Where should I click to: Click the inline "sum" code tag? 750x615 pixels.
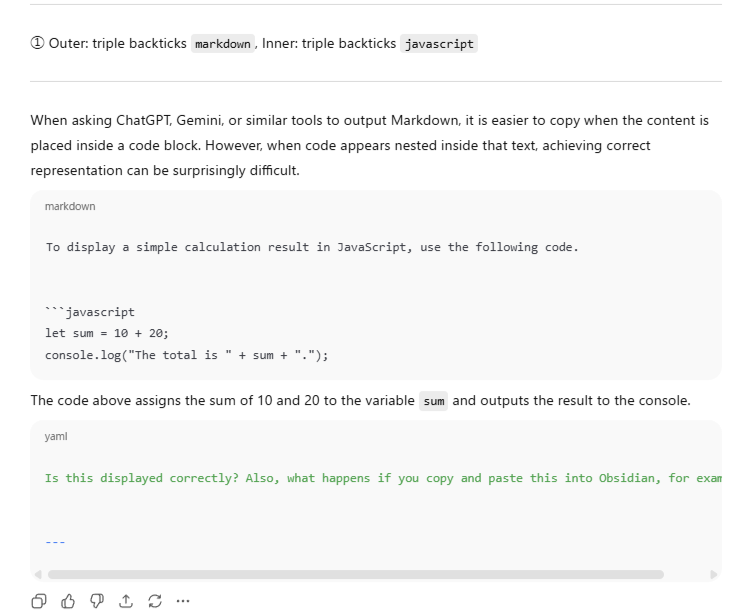tap(433, 401)
